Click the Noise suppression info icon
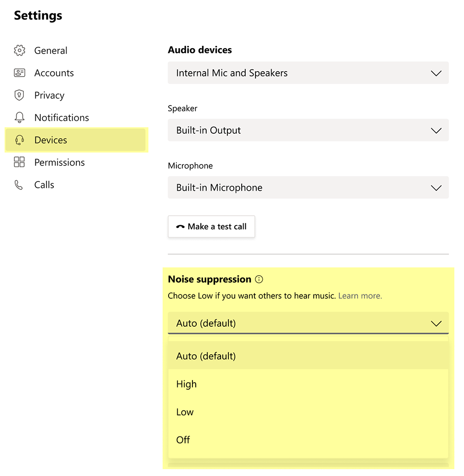 click(259, 279)
